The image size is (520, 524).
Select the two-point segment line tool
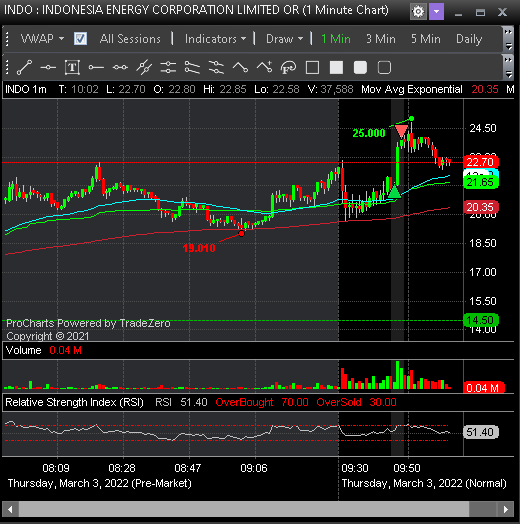120,68
